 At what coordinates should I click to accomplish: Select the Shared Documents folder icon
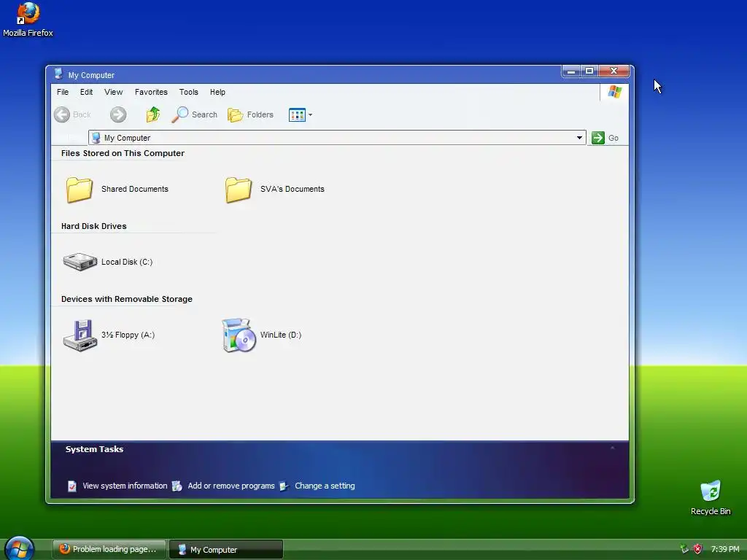tap(79, 190)
